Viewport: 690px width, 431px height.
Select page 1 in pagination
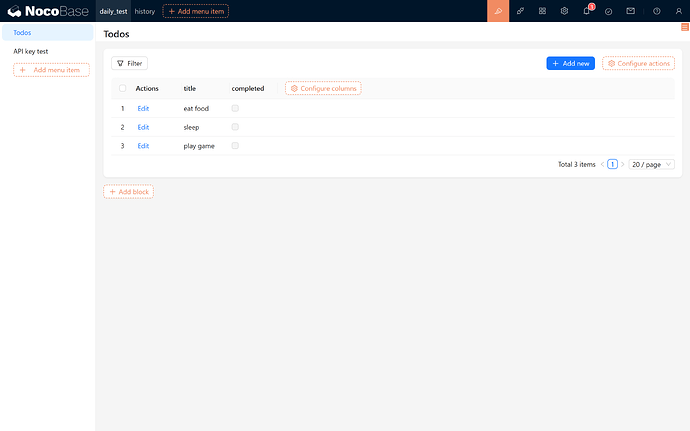tap(612, 164)
